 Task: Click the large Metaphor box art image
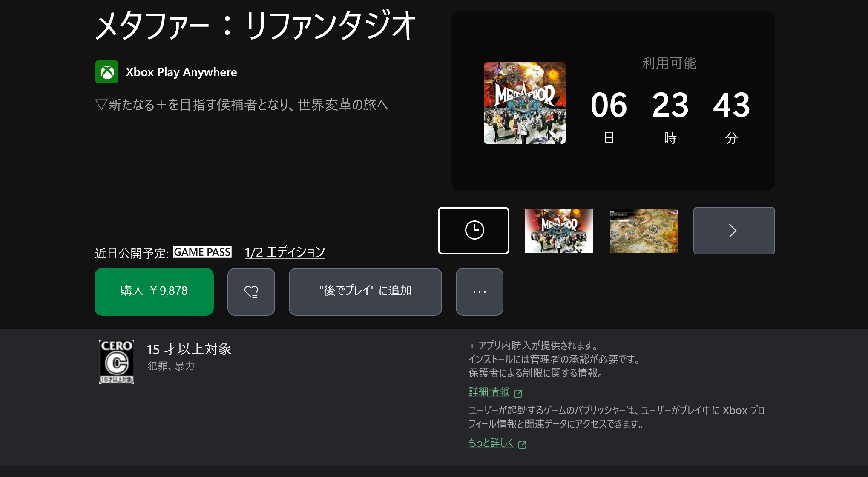point(525,103)
